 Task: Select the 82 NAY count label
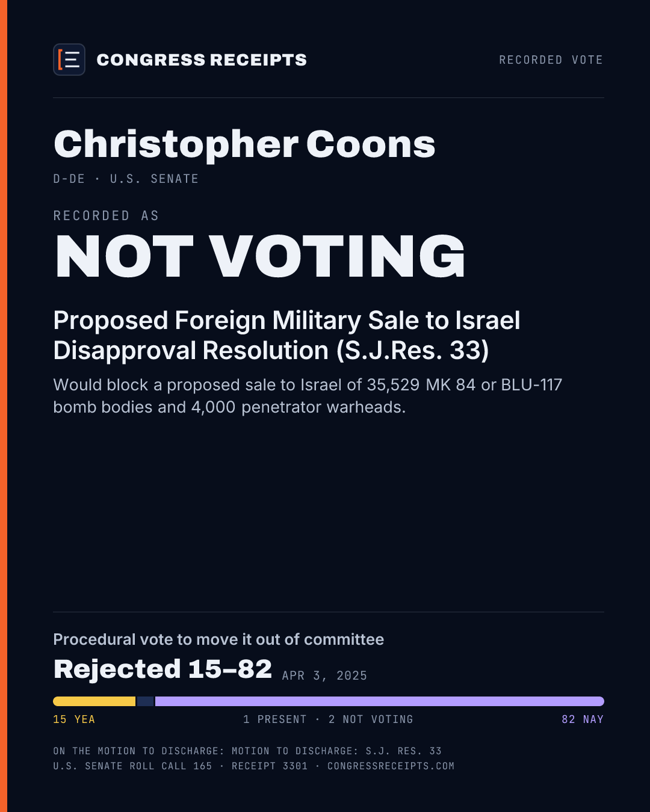pyautogui.click(x=583, y=719)
